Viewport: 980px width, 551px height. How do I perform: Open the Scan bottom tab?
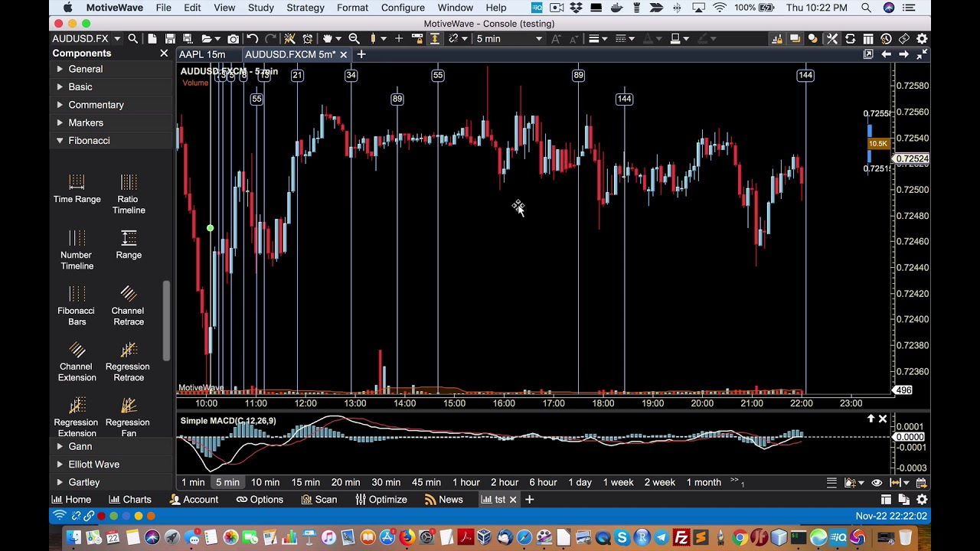(319, 499)
